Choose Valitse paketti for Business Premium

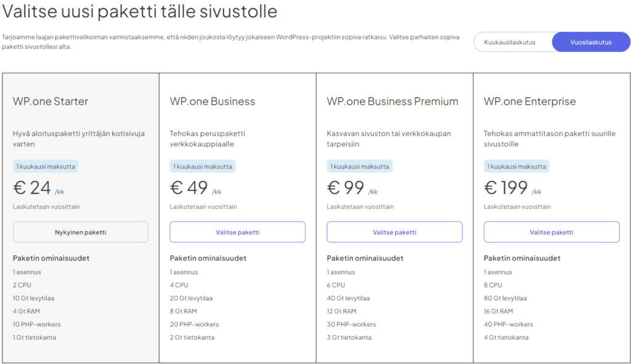pyautogui.click(x=394, y=232)
